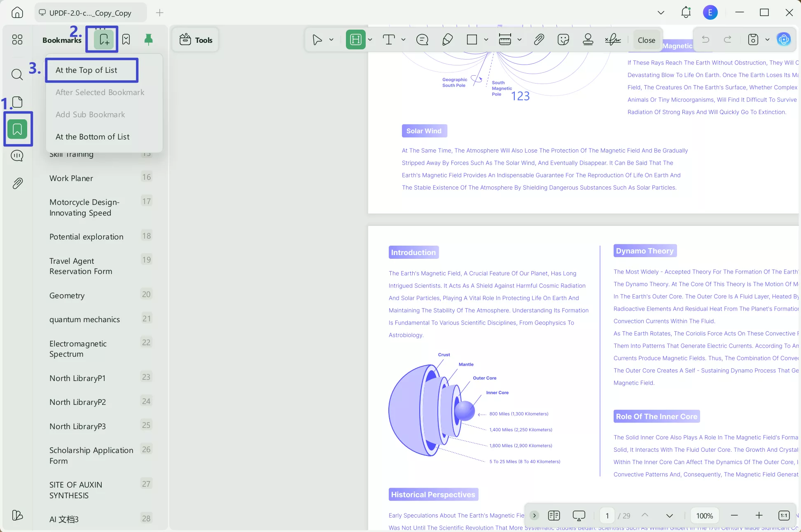Toggle presentation mode in bottom bar
The height and width of the screenshot is (532, 801).
[x=579, y=515]
